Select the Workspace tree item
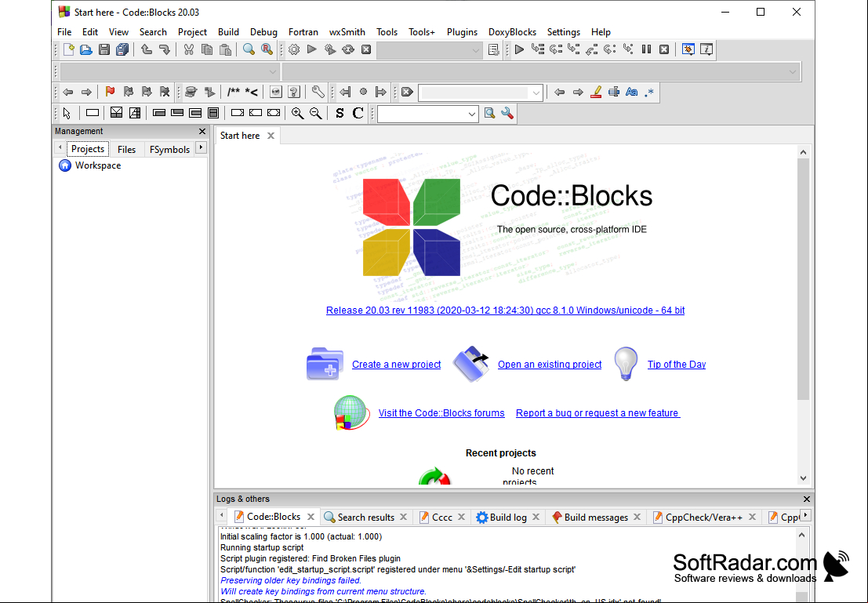The image size is (868, 603). coord(89,165)
